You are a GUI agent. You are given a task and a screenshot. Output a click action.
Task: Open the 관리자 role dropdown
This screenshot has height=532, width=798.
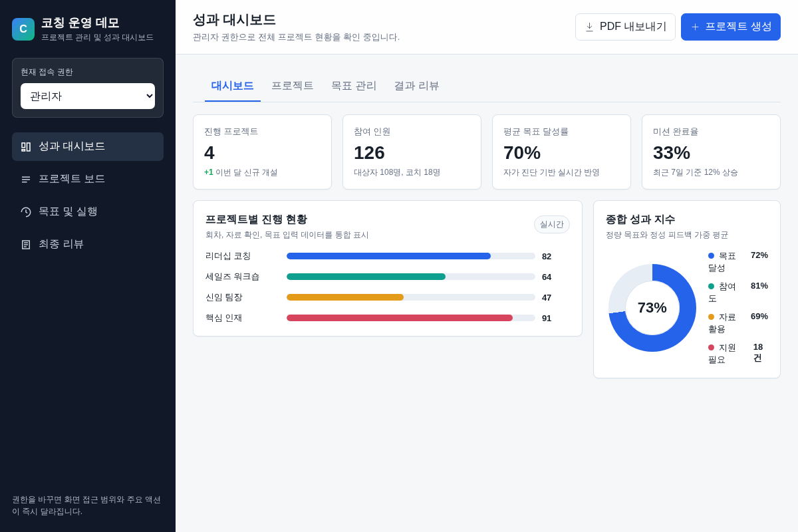[x=88, y=96]
